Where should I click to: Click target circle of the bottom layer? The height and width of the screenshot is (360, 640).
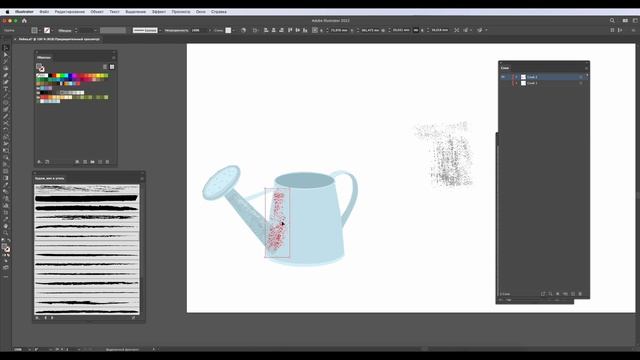tap(580, 83)
